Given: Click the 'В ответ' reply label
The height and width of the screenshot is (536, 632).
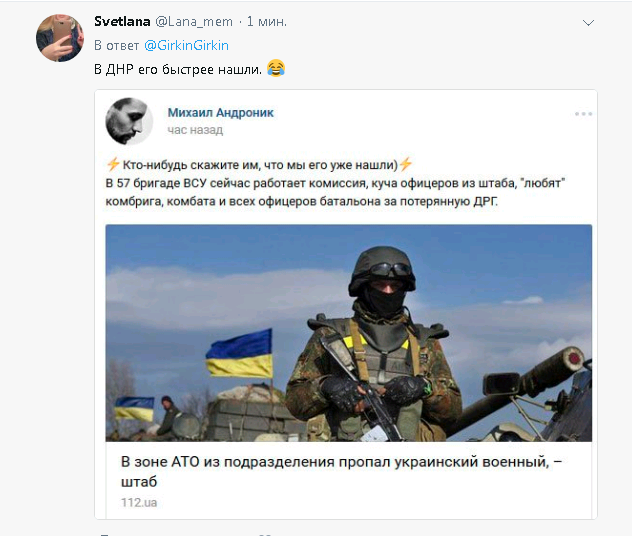Looking at the screenshot, I should (x=116, y=45).
